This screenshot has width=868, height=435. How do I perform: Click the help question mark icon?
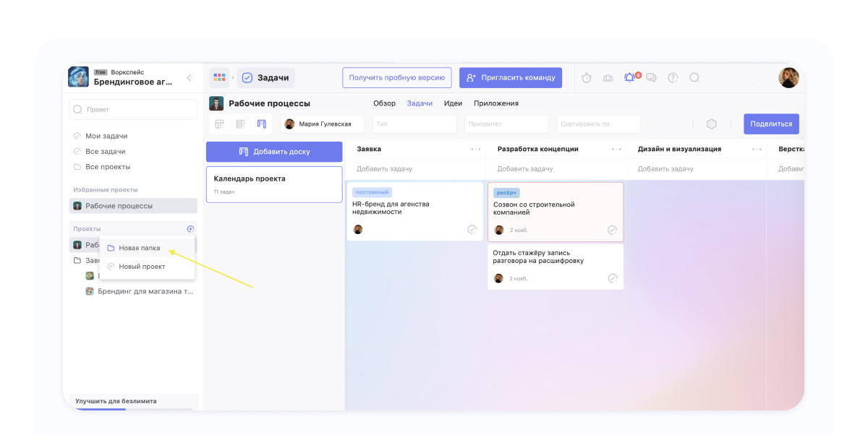click(673, 78)
